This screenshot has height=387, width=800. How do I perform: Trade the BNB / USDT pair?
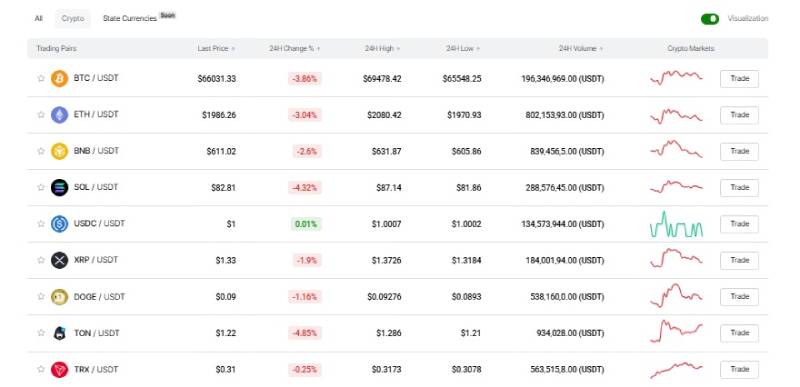(739, 151)
